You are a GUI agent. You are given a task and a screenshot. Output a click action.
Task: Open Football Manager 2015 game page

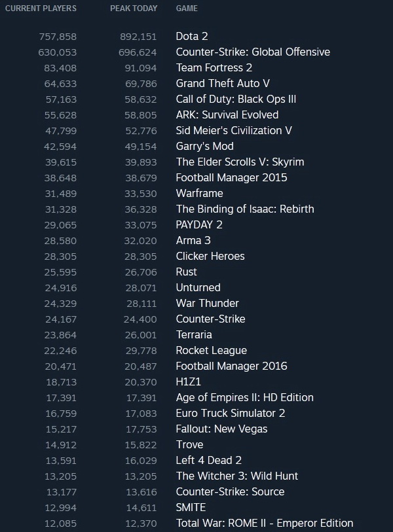click(x=231, y=177)
